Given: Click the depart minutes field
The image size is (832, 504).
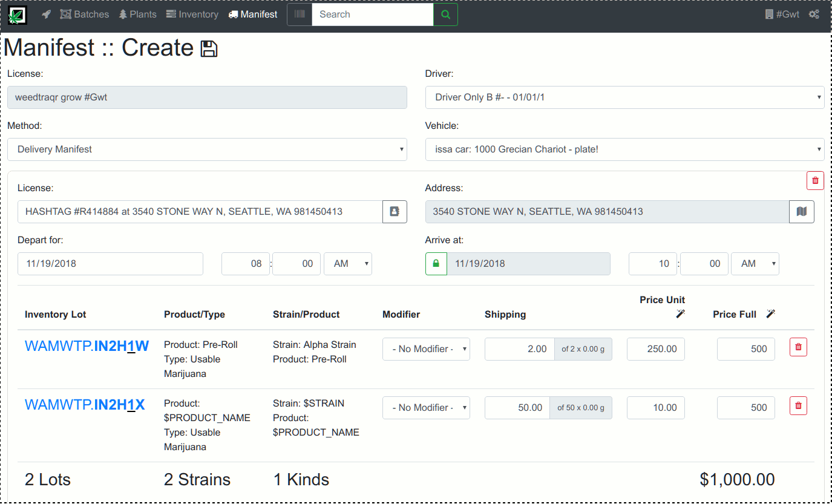Looking at the screenshot, I should [x=296, y=264].
